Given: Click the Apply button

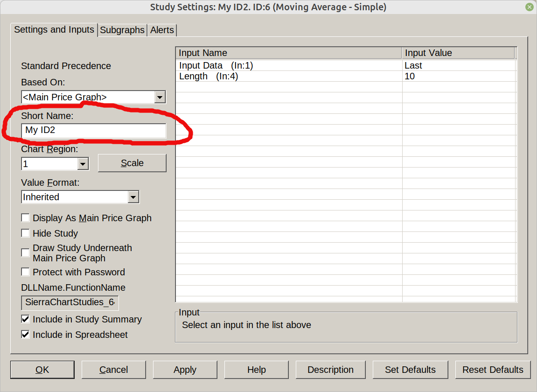Looking at the screenshot, I should pos(185,370).
